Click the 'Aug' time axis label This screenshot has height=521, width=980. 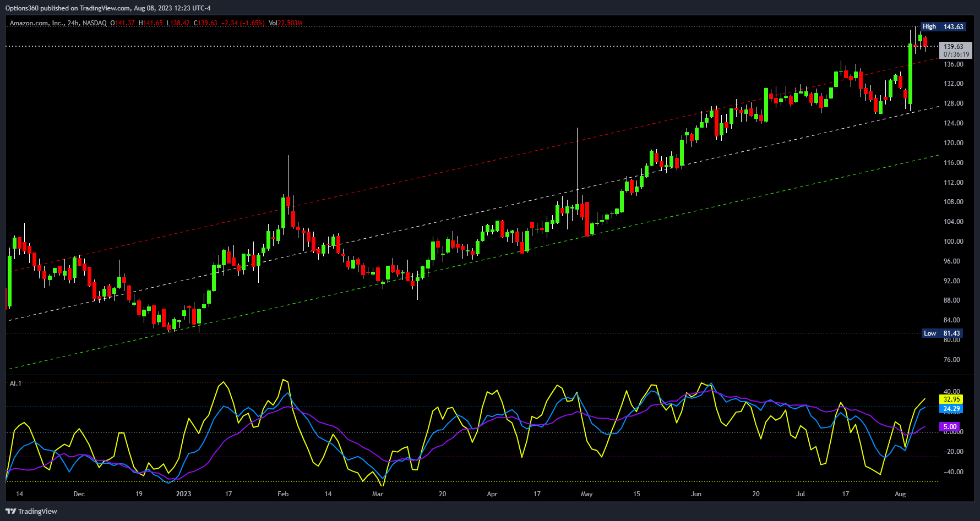[x=900, y=494]
